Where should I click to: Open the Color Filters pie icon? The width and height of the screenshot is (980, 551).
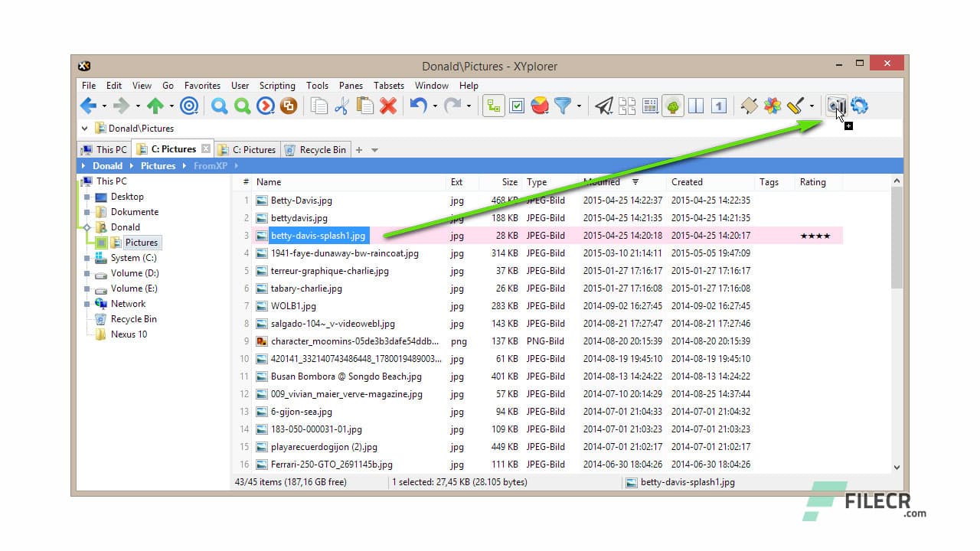[x=540, y=106]
